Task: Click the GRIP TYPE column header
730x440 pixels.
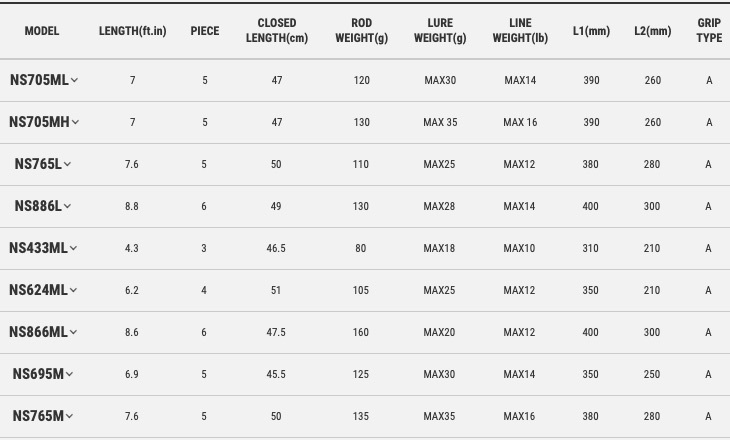Action: pos(709,31)
